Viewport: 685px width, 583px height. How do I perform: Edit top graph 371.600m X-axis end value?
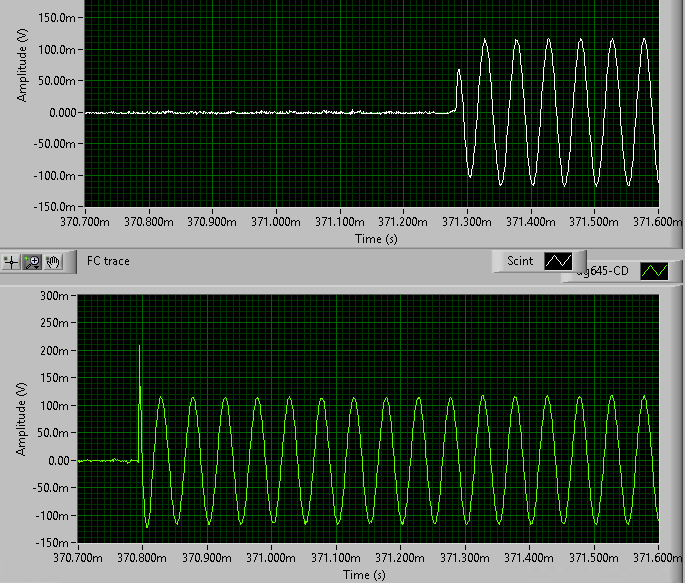657,222
